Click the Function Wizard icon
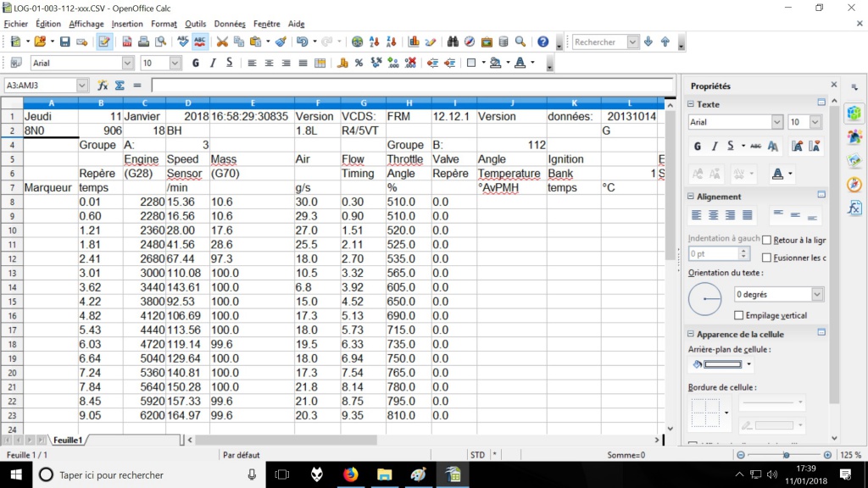 (x=103, y=86)
